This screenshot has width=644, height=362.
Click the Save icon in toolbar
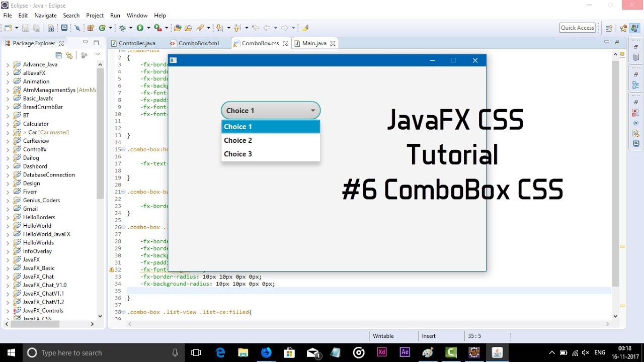tap(25, 28)
